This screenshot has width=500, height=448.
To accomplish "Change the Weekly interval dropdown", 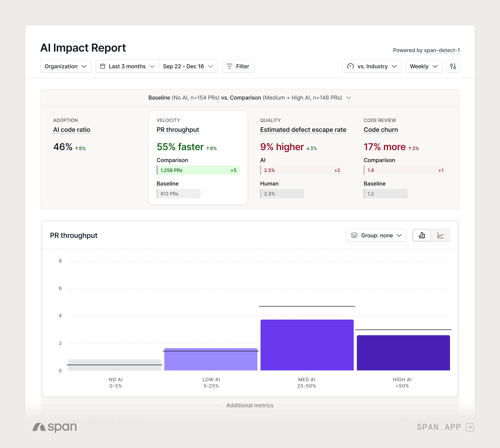I will click(423, 66).
